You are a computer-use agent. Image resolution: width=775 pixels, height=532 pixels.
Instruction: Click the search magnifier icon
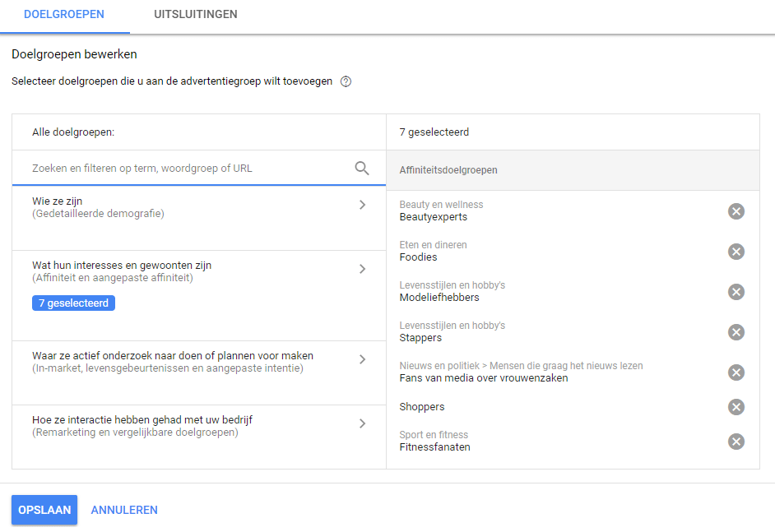point(362,168)
